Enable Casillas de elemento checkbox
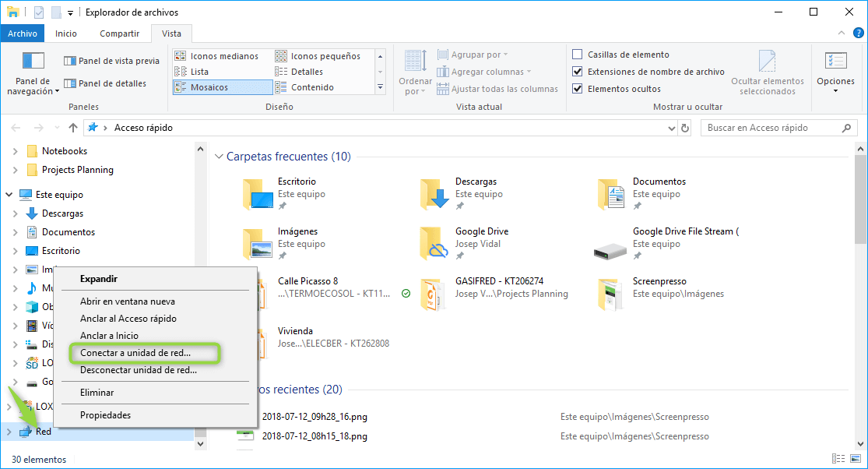Image resolution: width=868 pixels, height=469 pixels. click(x=578, y=55)
